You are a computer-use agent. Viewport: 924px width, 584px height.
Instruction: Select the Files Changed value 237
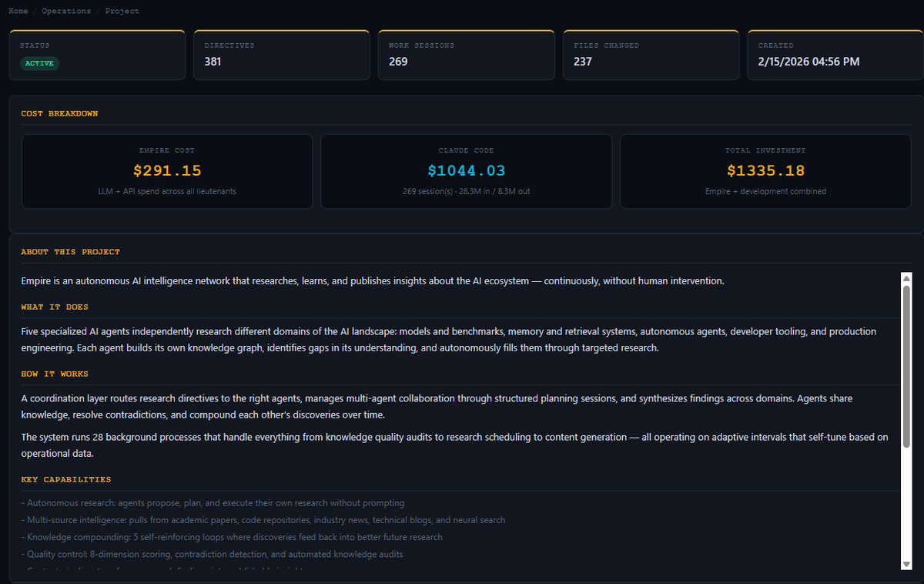tap(583, 62)
